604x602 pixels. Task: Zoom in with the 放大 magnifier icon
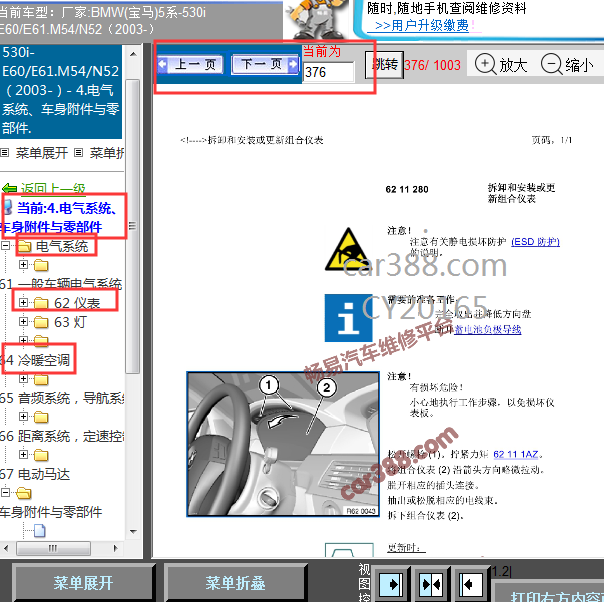(x=485, y=64)
